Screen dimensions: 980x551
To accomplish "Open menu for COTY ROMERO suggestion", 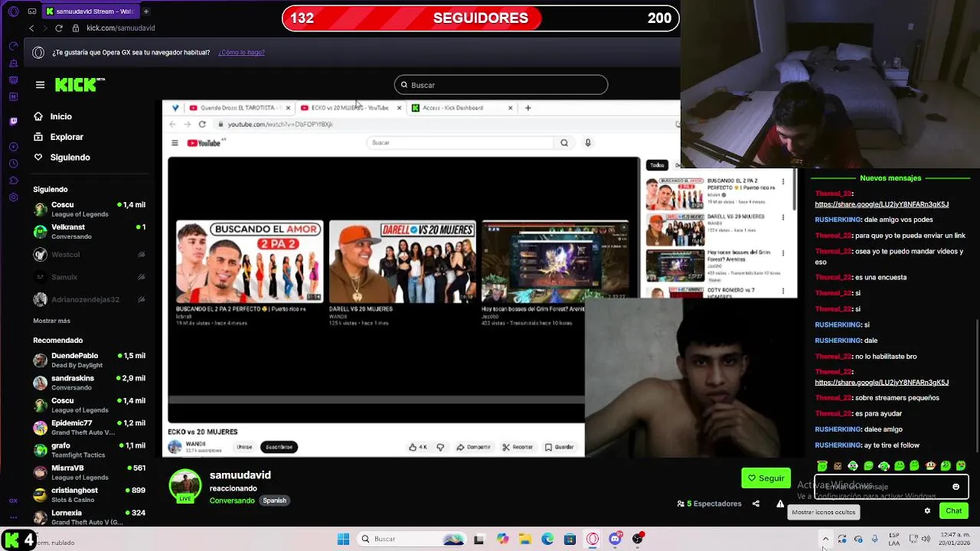I will 783,291.
